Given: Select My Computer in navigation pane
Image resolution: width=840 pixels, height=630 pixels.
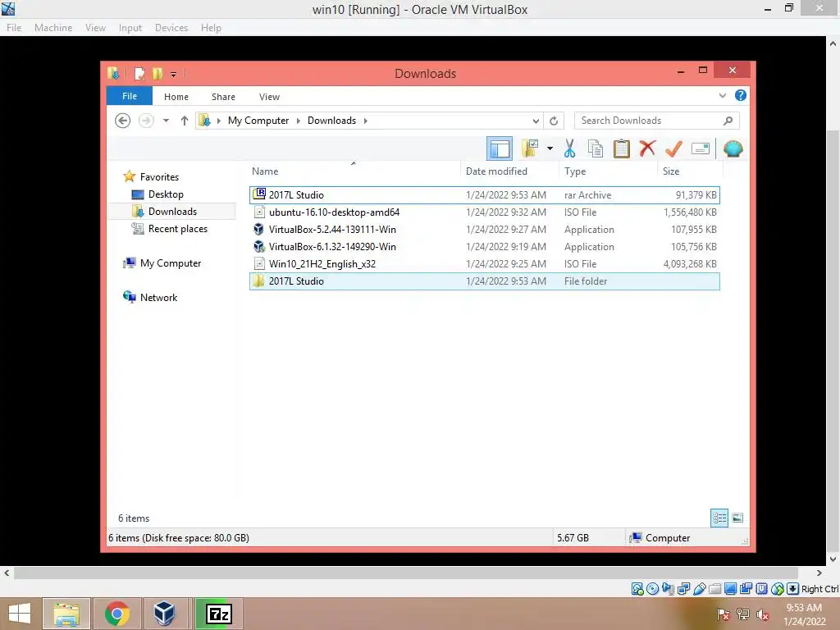Looking at the screenshot, I should (171, 263).
